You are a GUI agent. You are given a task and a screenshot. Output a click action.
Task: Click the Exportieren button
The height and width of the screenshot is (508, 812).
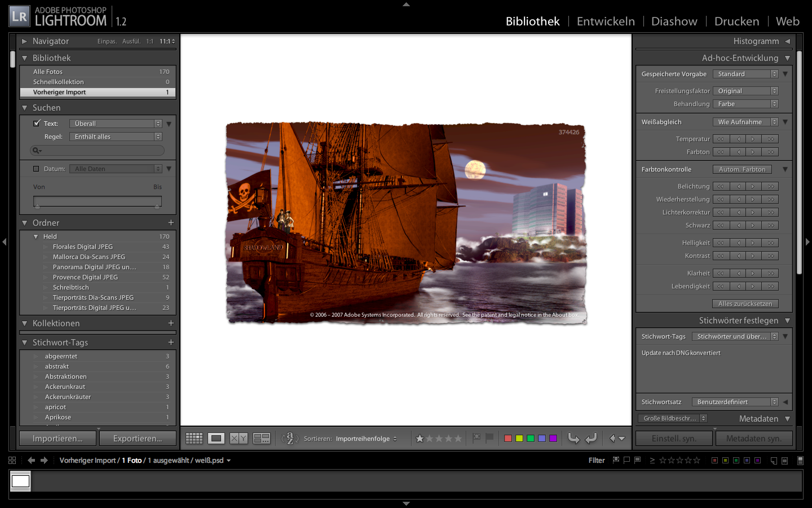coord(138,439)
